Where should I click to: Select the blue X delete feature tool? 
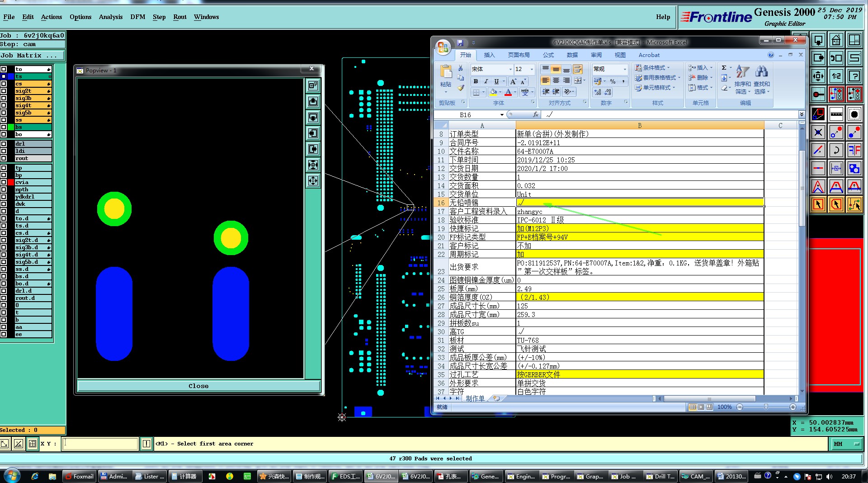coord(818,132)
